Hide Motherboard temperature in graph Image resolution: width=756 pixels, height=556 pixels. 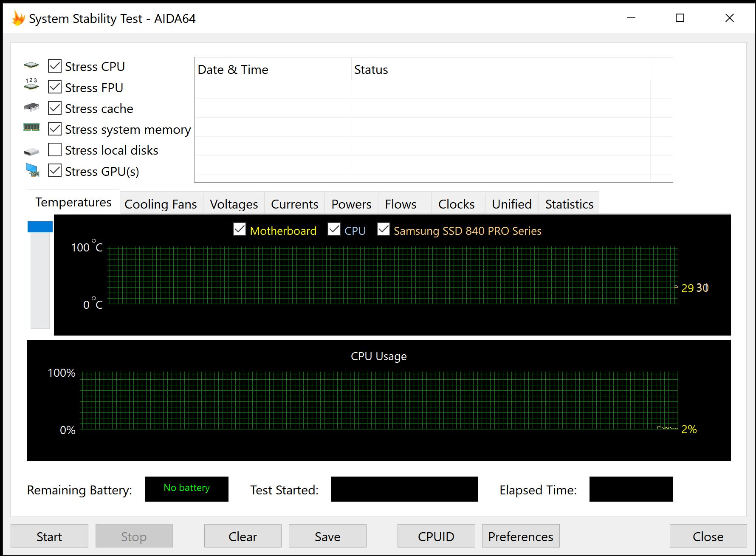point(240,229)
